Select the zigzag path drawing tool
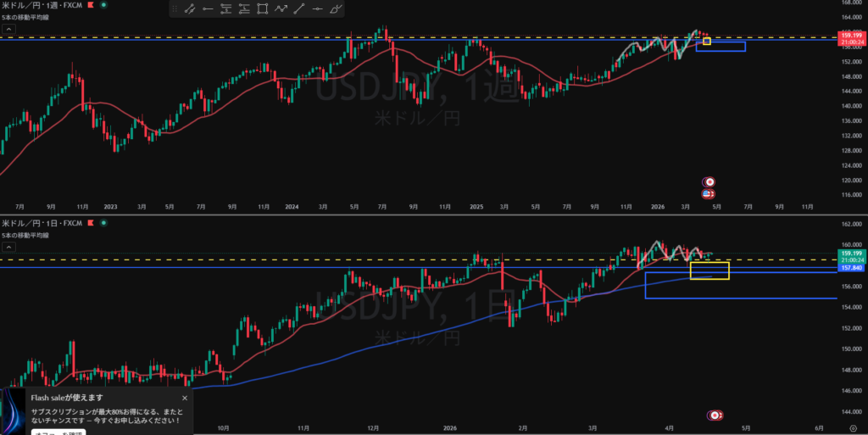The height and width of the screenshot is (435, 868). point(281,9)
